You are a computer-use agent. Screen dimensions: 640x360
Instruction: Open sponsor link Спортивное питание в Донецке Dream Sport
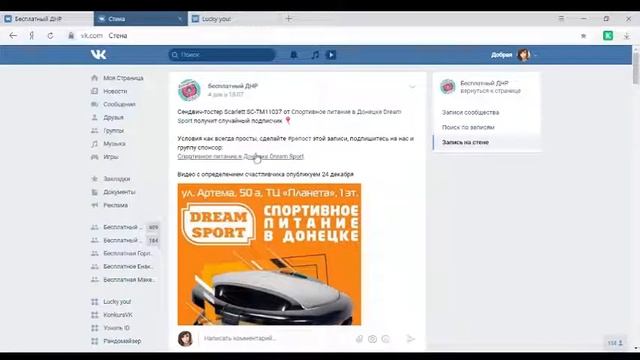[x=240, y=156]
